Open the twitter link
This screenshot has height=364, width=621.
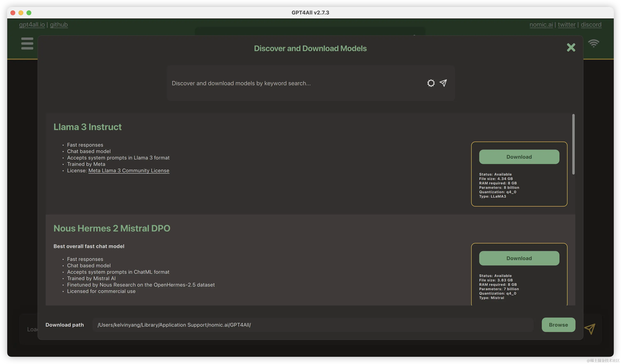point(567,25)
